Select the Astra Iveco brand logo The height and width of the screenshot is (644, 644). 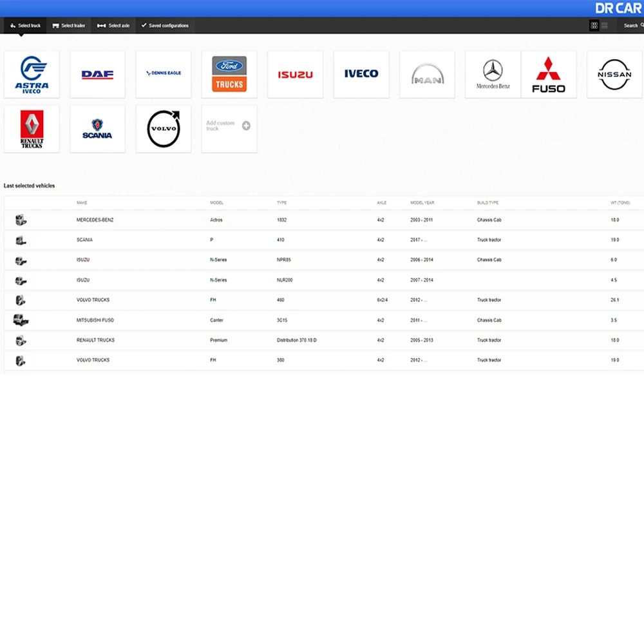coord(32,74)
